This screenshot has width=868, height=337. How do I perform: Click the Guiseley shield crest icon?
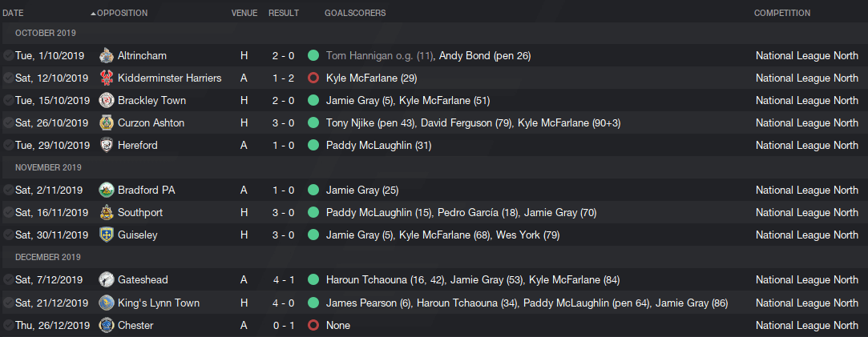[x=107, y=235]
